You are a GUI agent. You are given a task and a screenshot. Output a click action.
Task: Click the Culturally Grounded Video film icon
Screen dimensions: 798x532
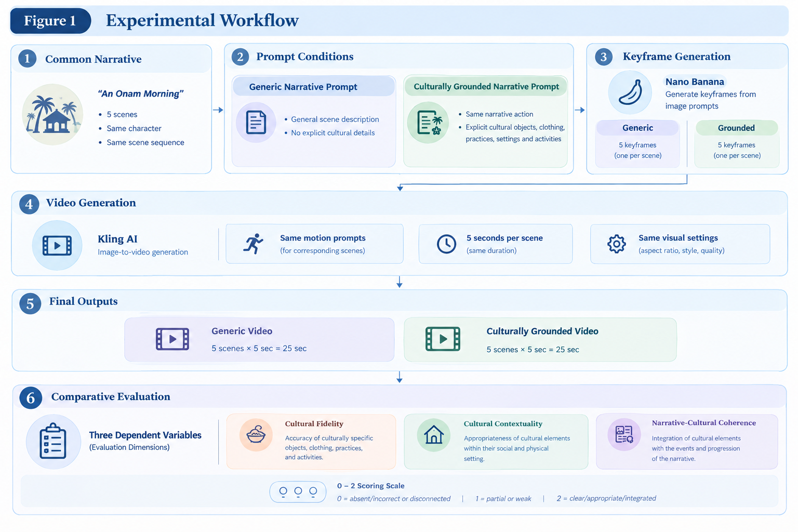tap(443, 339)
